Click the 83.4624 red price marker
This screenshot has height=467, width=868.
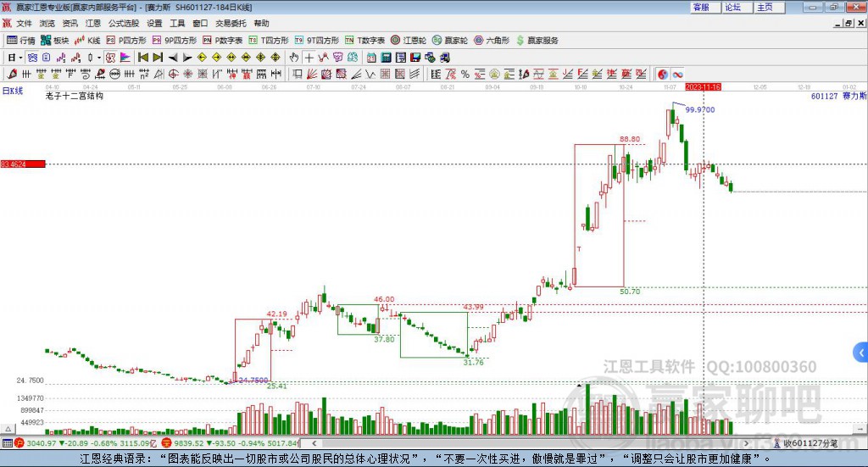[23, 164]
